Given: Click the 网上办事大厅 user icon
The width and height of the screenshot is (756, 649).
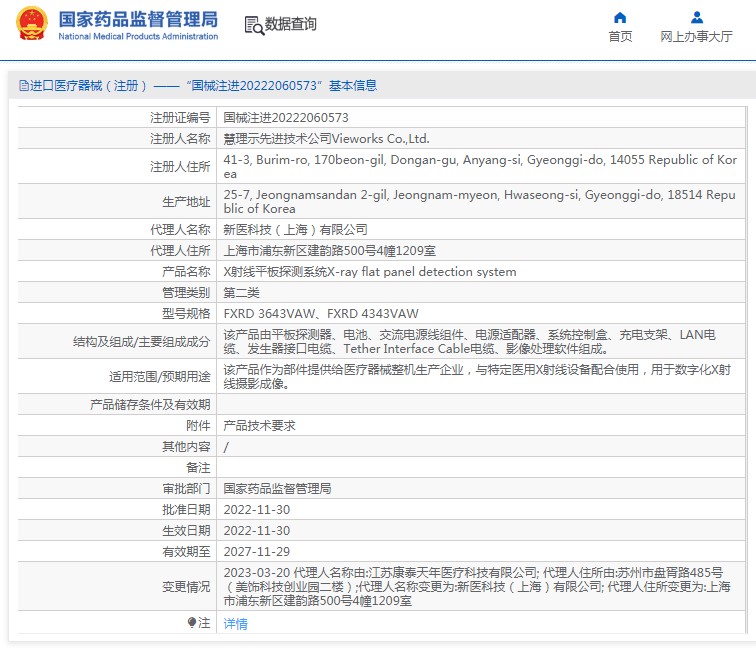Looking at the screenshot, I should (697, 18).
